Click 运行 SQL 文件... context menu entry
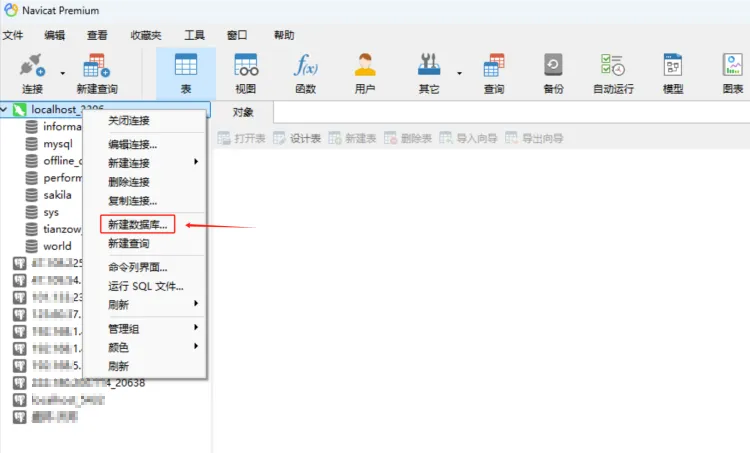 pyautogui.click(x=145, y=285)
